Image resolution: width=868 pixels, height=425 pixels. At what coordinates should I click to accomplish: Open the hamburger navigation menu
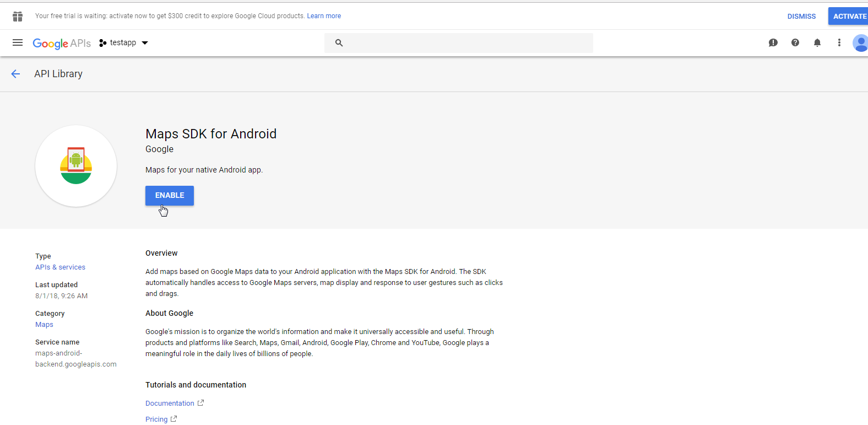click(18, 42)
